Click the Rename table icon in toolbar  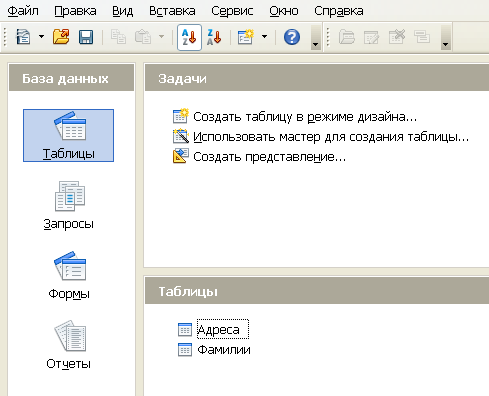tap(422, 37)
